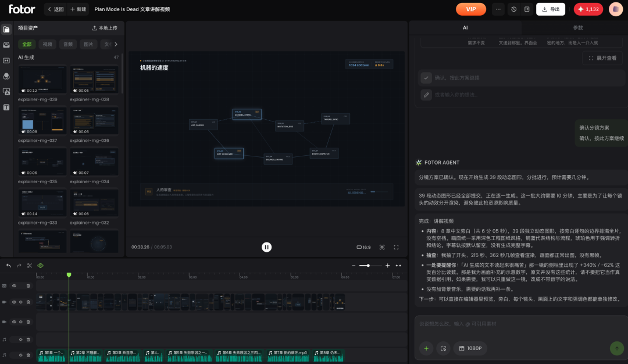The height and width of the screenshot is (364, 628).
Task: Open the media library sidebar icon
Action: 6,45
